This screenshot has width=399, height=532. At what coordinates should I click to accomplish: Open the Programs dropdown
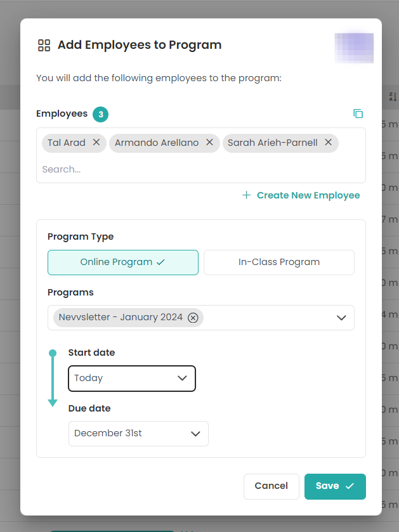click(342, 318)
